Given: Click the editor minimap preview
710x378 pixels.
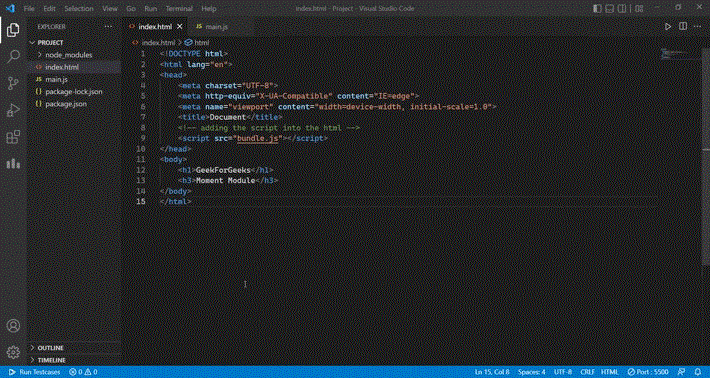Looking at the screenshot, I should click(x=681, y=54).
